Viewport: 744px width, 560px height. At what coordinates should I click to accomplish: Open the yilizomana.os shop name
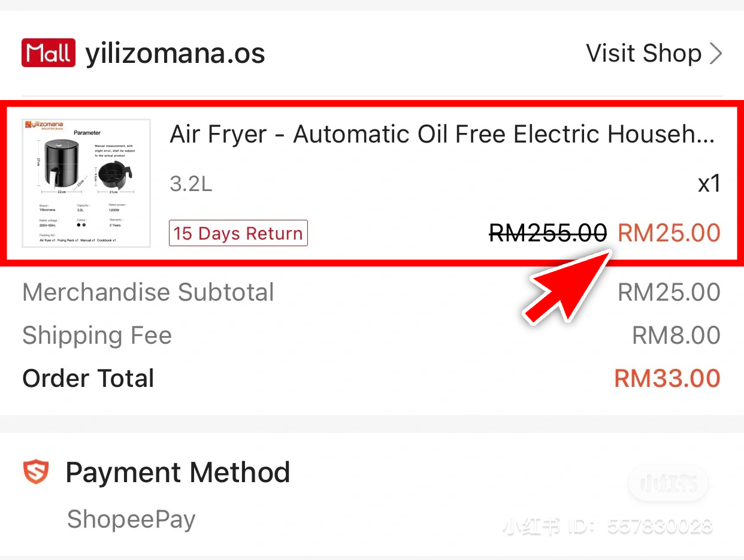tap(175, 54)
